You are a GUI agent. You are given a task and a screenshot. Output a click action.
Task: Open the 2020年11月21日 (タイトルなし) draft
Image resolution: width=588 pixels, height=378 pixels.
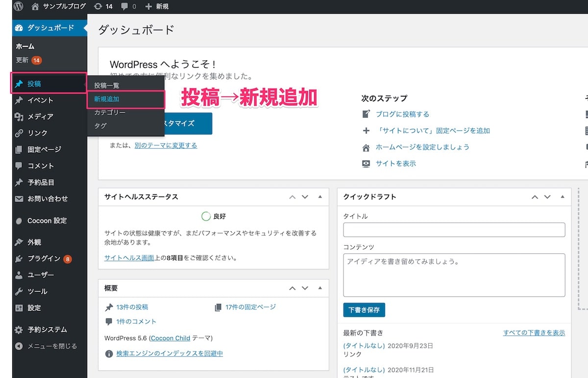[364, 370]
